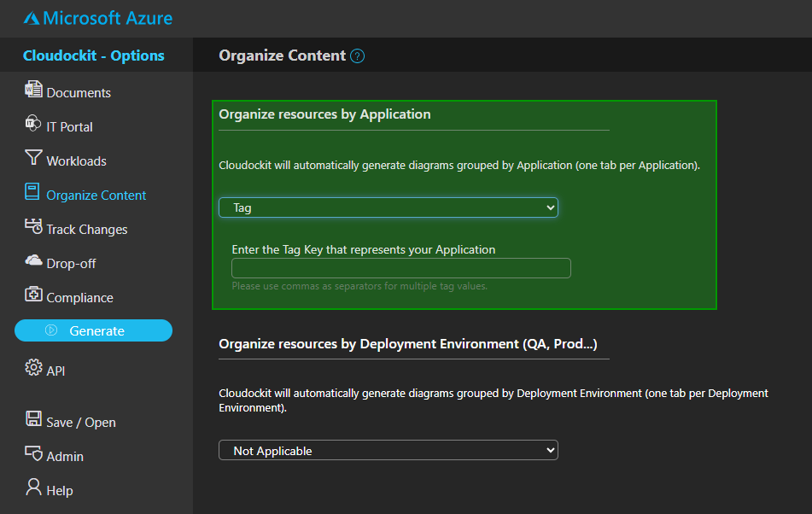Click the Drop-off cloud icon
The width and height of the screenshot is (812, 514).
click(x=33, y=261)
